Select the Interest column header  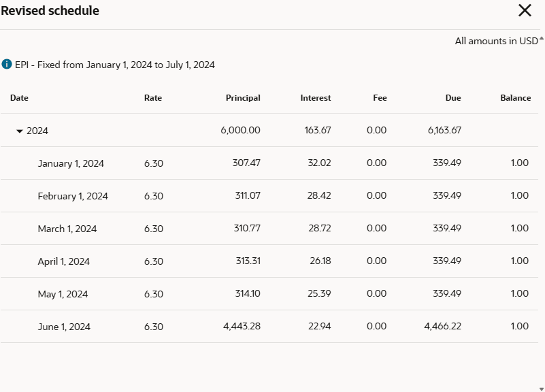click(316, 98)
